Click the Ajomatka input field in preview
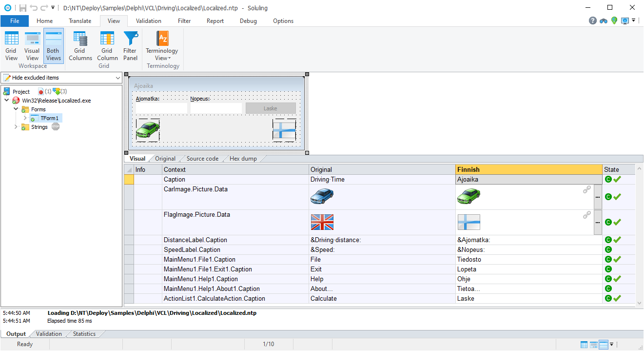 [161, 108]
